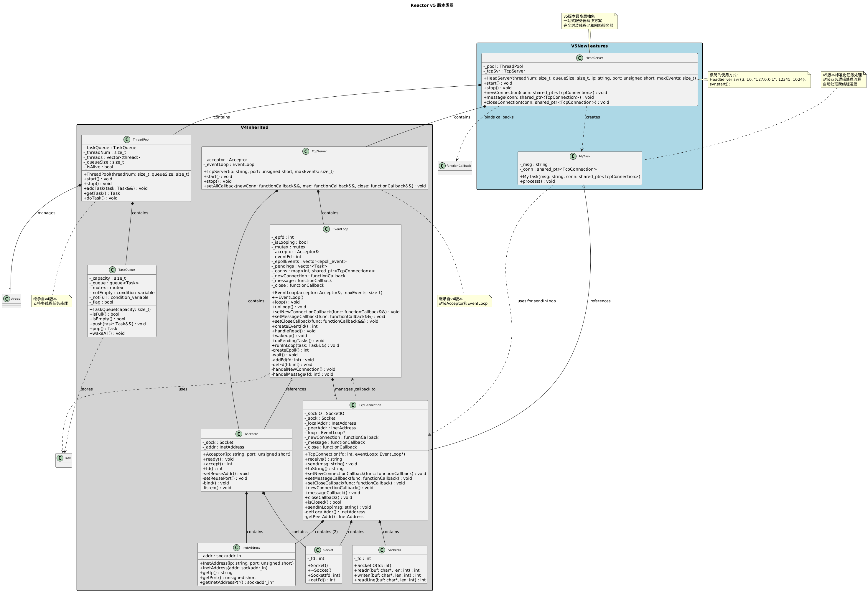The height and width of the screenshot is (592, 868).
Task: Select the V4Inherited package title
Action: pyautogui.click(x=254, y=127)
